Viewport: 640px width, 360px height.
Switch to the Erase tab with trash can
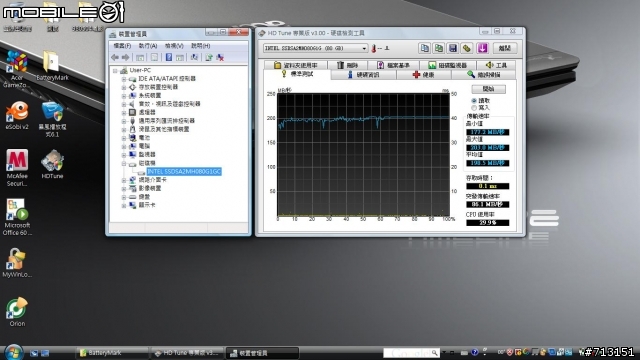[x=348, y=65]
